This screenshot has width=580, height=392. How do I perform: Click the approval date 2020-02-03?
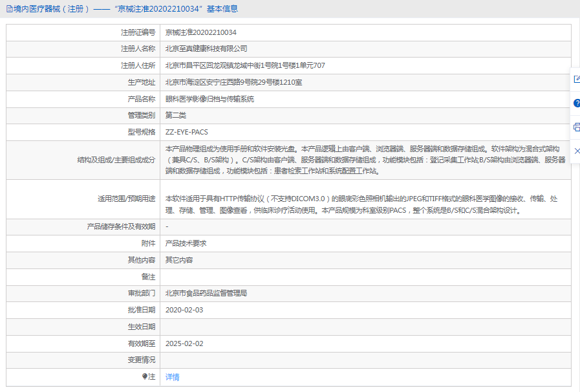click(x=184, y=310)
